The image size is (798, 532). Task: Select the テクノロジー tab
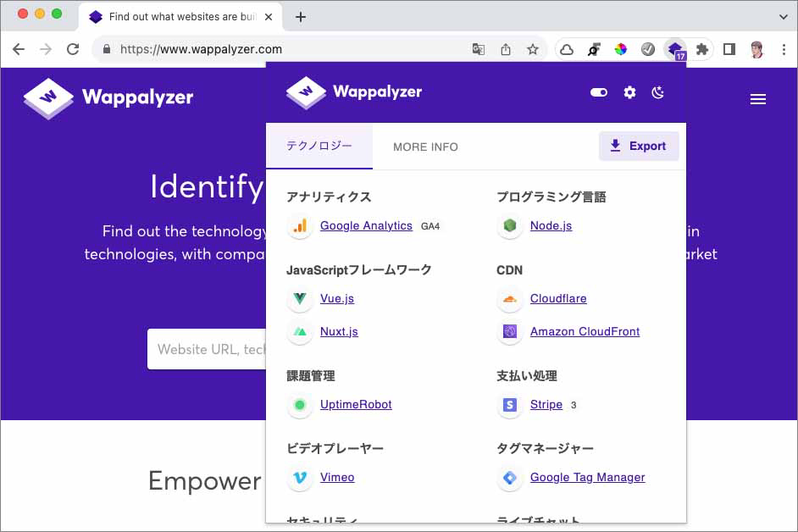point(319,147)
